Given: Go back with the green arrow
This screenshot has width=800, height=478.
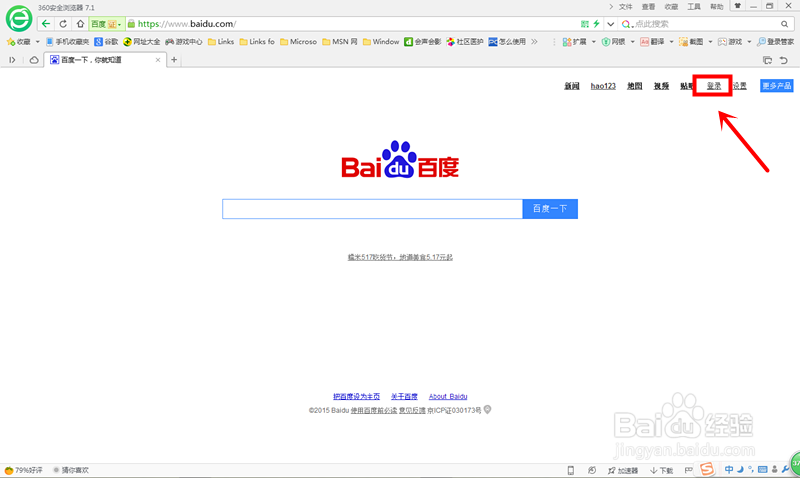Looking at the screenshot, I should coord(46,24).
